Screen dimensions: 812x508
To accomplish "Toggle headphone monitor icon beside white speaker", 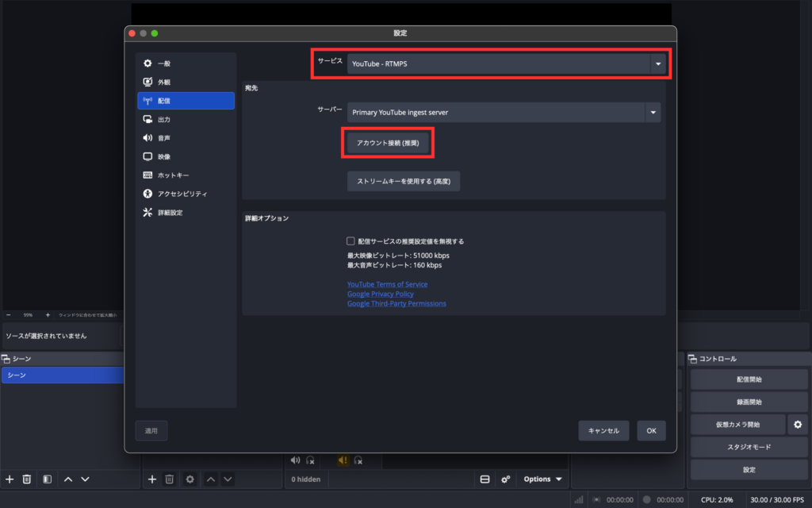I will pos(310,460).
